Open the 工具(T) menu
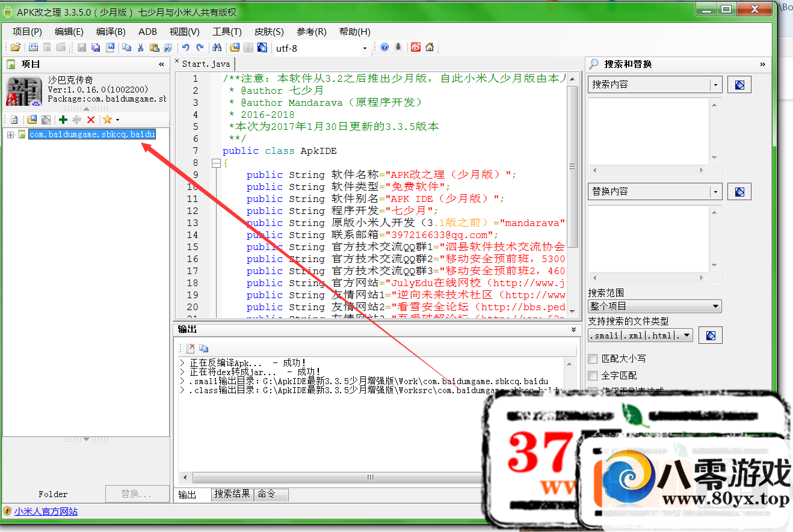Viewport: 793px width, 532px height. 227,32
